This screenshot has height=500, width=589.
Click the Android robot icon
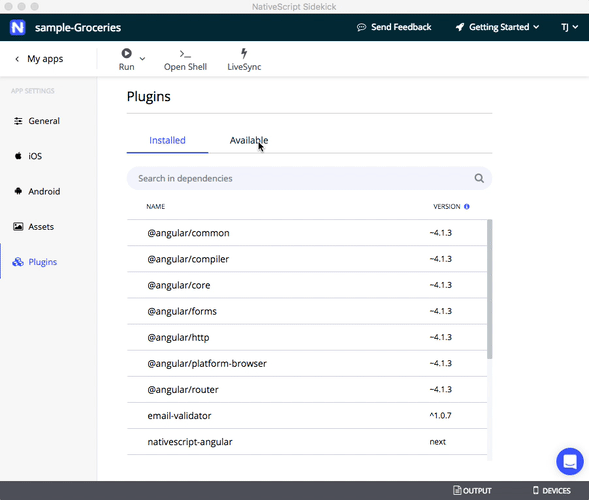[18, 191]
